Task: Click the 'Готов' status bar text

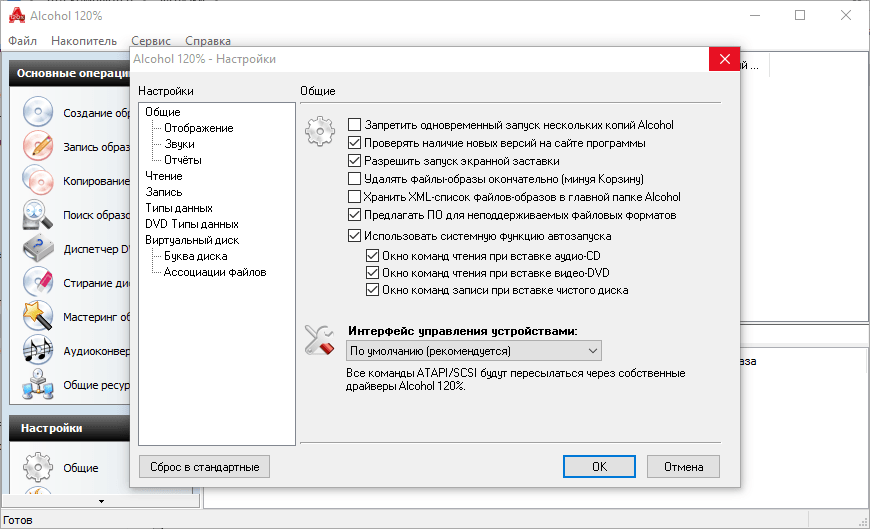Action: pyautogui.click(x=18, y=520)
